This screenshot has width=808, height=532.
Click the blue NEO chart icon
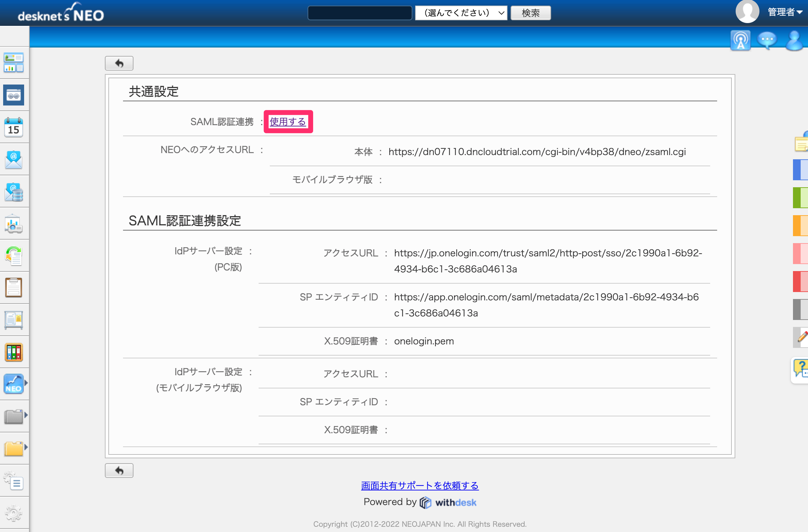14,384
